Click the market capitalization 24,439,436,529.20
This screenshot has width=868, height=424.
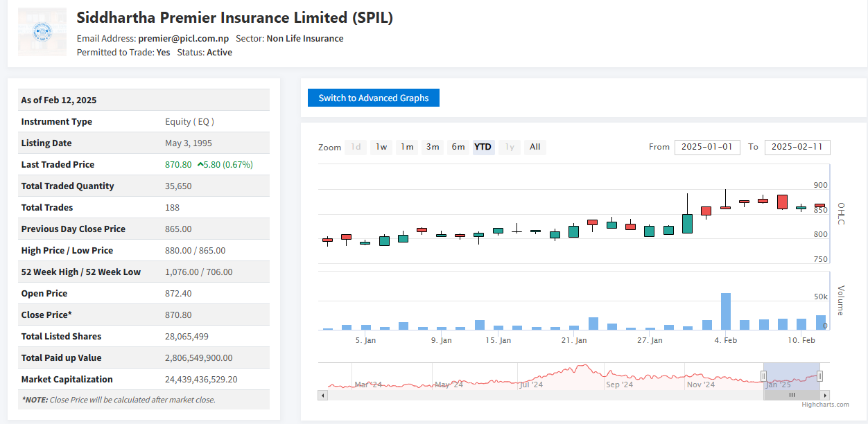(x=201, y=380)
